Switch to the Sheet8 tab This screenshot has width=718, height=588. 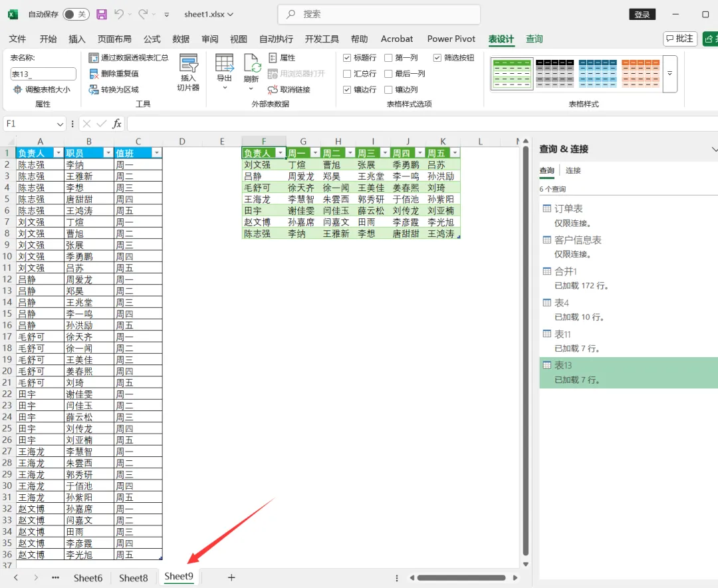coord(133,578)
